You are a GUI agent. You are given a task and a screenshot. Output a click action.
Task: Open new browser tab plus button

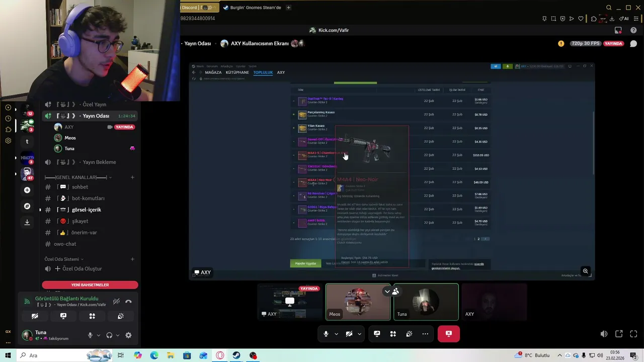(x=288, y=8)
